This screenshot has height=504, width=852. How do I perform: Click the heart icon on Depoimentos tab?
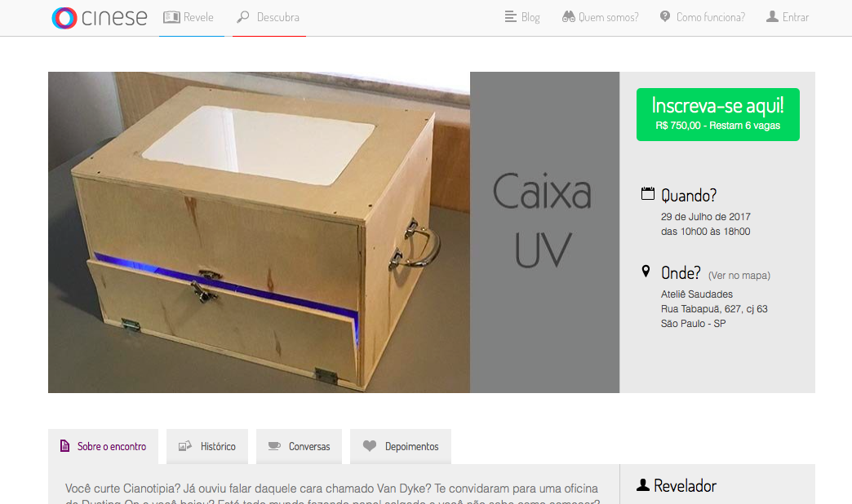pos(370,446)
